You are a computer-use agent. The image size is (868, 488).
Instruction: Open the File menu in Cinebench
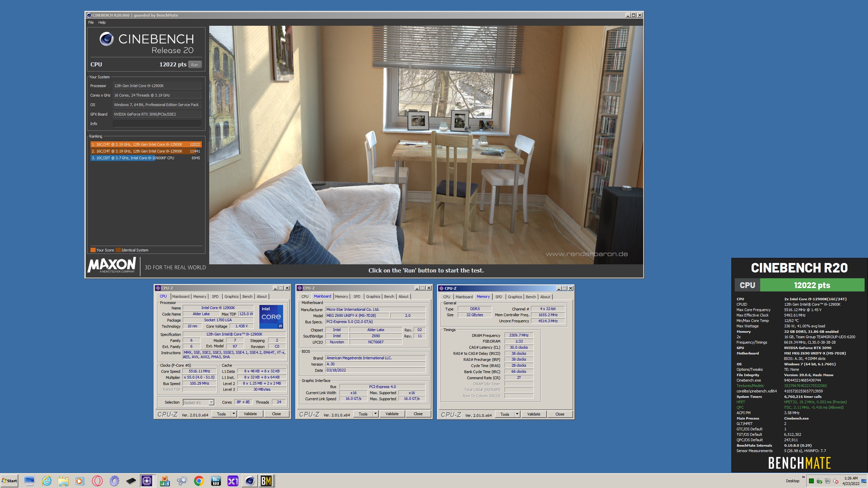coord(91,22)
